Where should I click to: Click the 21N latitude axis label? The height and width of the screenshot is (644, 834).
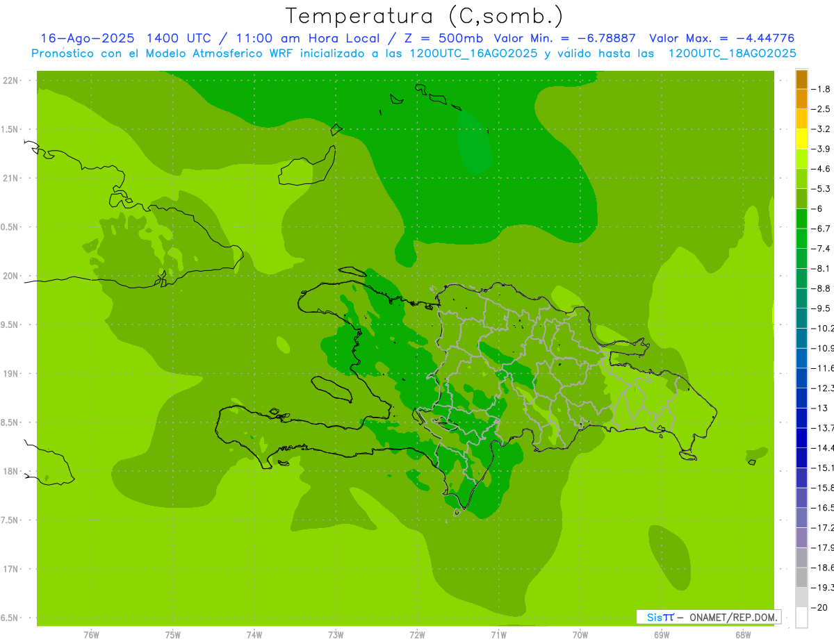pyautogui.click(x=12, y=178)
